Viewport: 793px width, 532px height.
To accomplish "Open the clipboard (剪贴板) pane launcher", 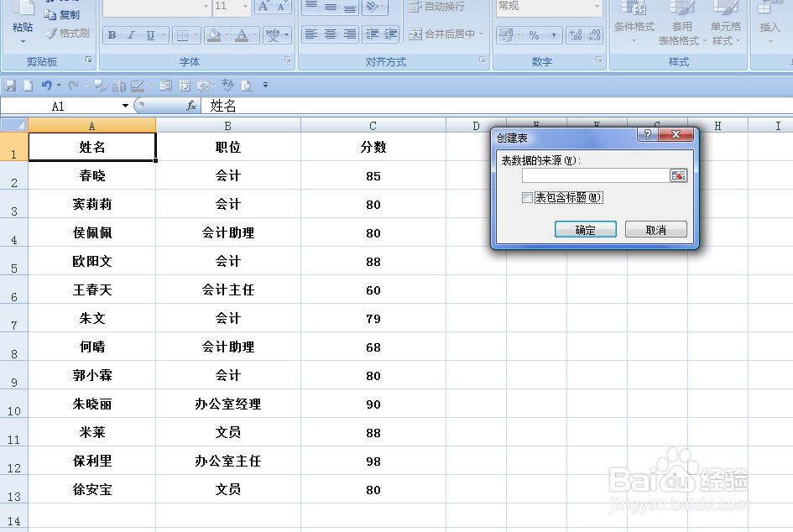I will 89,60.
